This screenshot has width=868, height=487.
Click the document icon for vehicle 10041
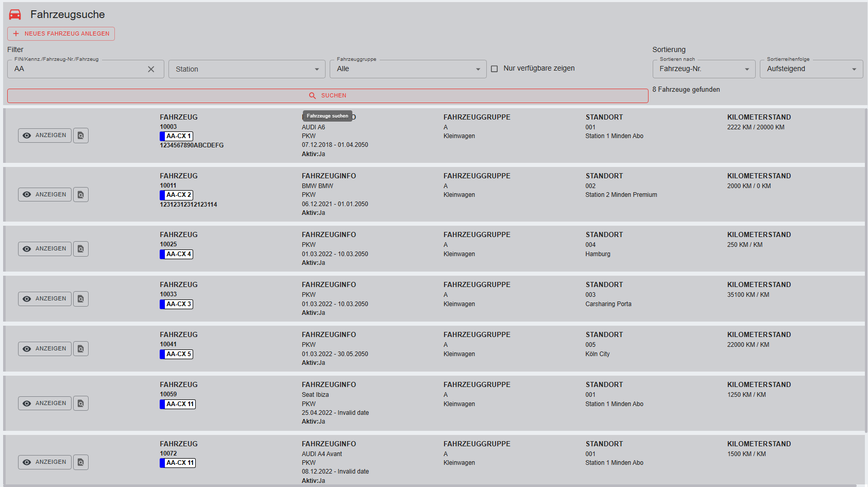(81, 349)
